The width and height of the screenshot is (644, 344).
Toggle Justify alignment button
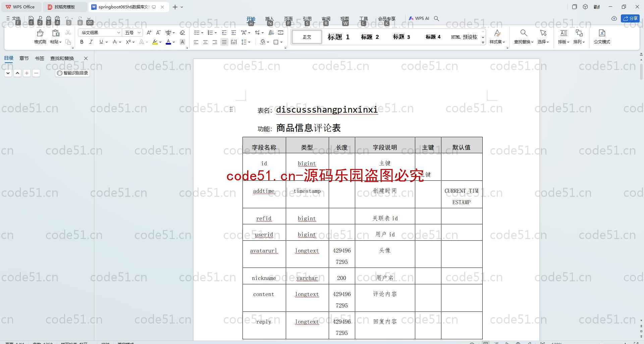click(x=224, y=42)
